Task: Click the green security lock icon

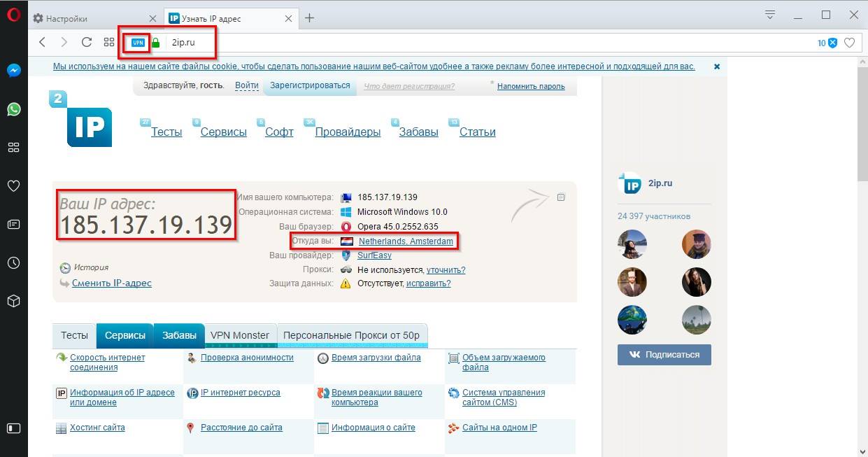Action: pyautogui.click(x=156, y=43)
